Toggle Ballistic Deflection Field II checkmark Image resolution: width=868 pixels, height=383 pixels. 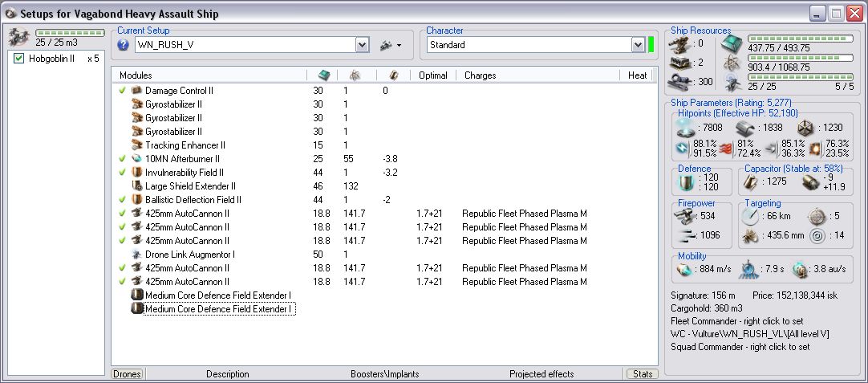pos(123,200)
